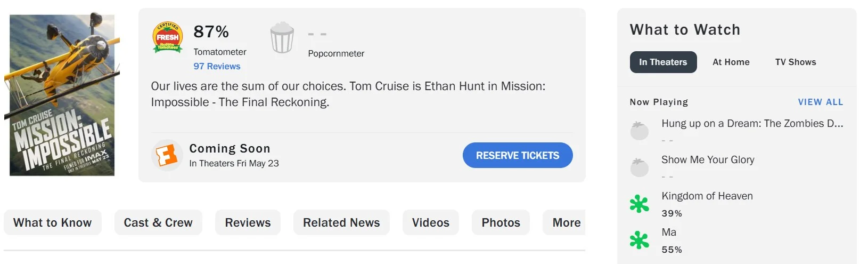Open the 97 Reviews link
The width and height of the screenshot is (868, 264).
[217, 66]
